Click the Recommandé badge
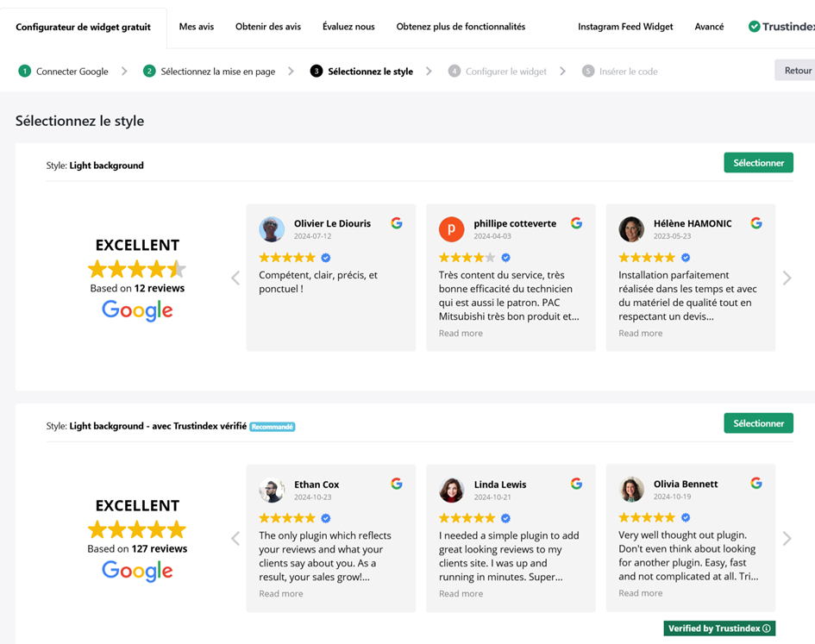The width and height of the screenshot is (815, 644). coord(273,427)
